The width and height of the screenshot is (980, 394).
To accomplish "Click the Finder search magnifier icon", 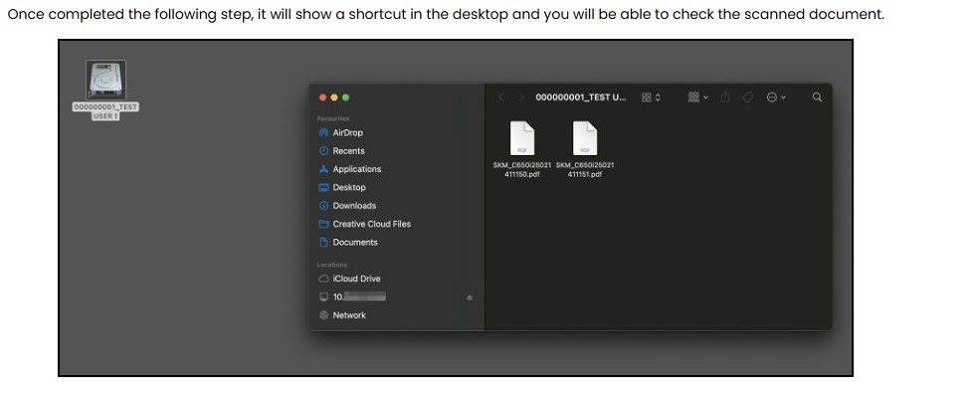I will (817, 97).
